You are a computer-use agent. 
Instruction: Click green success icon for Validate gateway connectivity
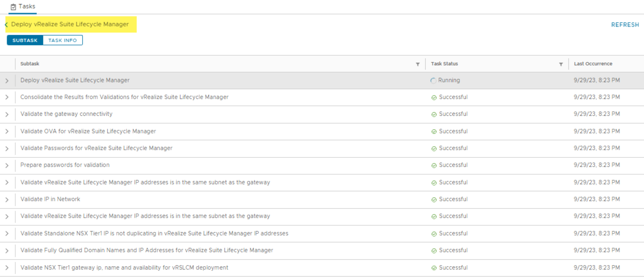[434, 114]
